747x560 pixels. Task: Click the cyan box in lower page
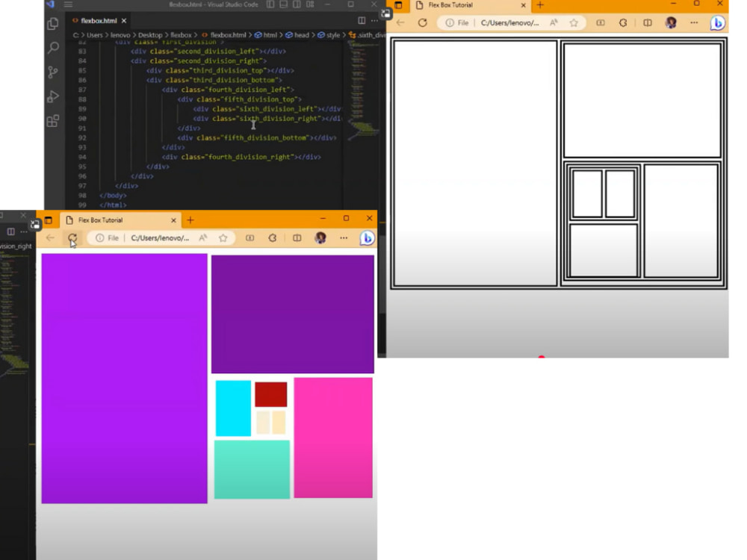tap(233, 408)
